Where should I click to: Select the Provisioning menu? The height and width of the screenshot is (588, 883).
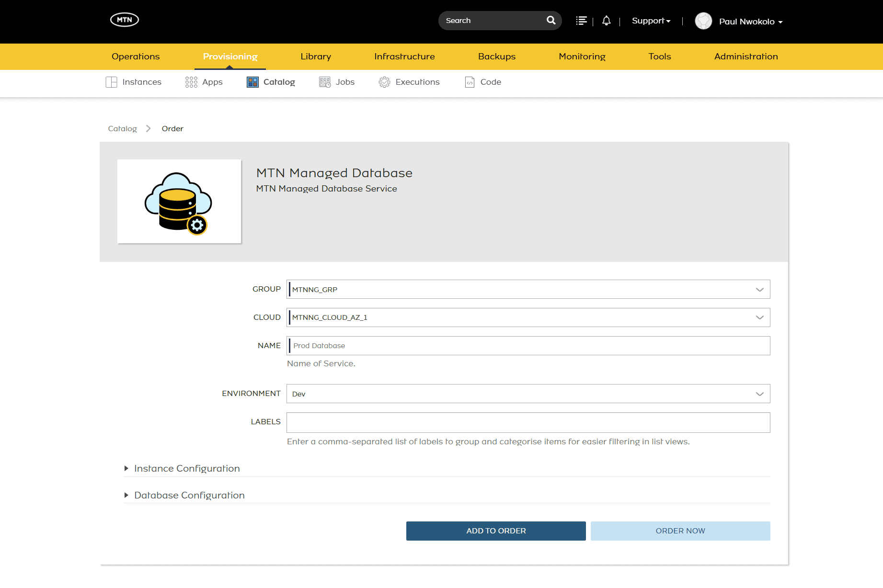pyautogui.click(x=230, y=57)
